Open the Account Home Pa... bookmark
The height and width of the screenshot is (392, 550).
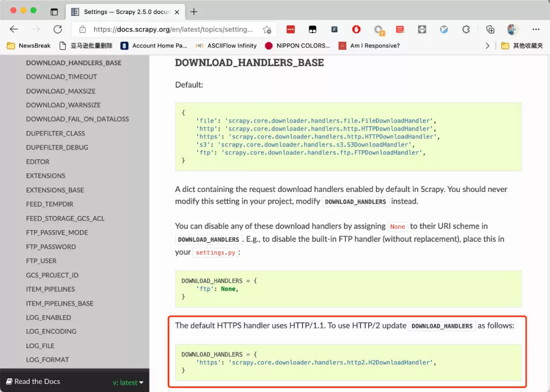click(x=154, y=46)
